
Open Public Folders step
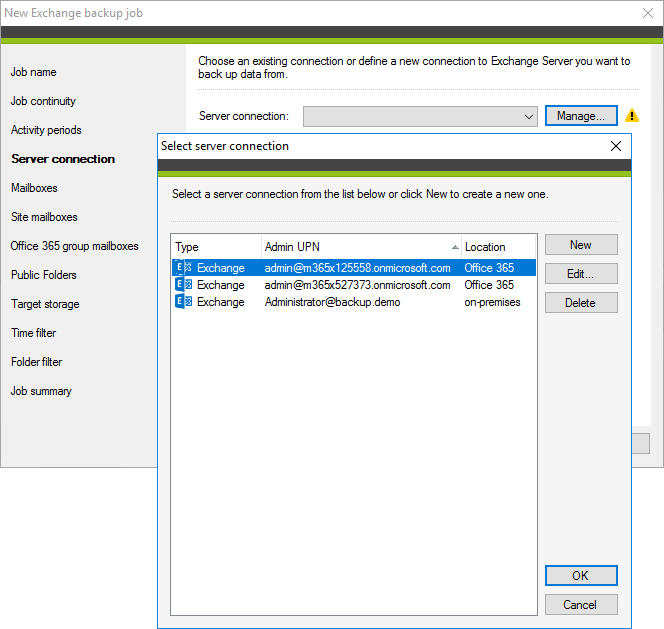44,275
